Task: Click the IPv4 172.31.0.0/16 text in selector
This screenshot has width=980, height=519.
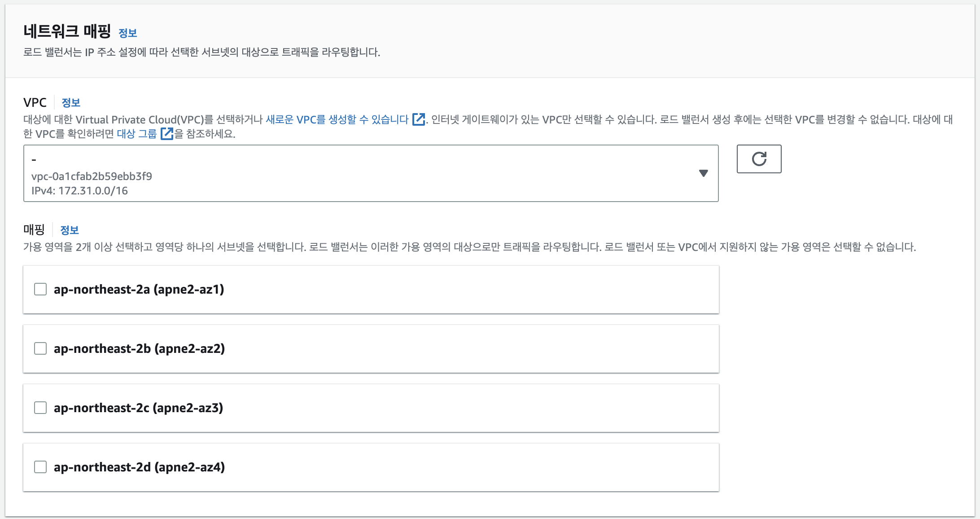Action: point(80,191)
